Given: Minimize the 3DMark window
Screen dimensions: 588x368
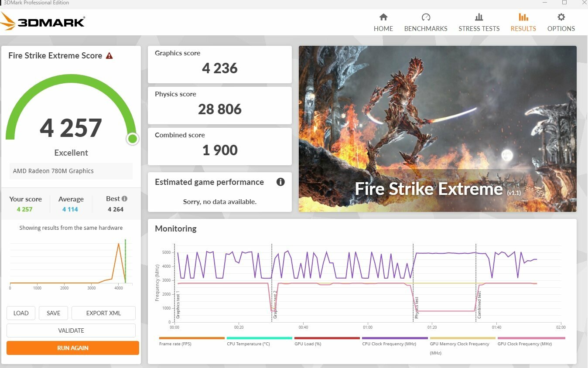Looking at the screenshot, I should tap(545, 3).
